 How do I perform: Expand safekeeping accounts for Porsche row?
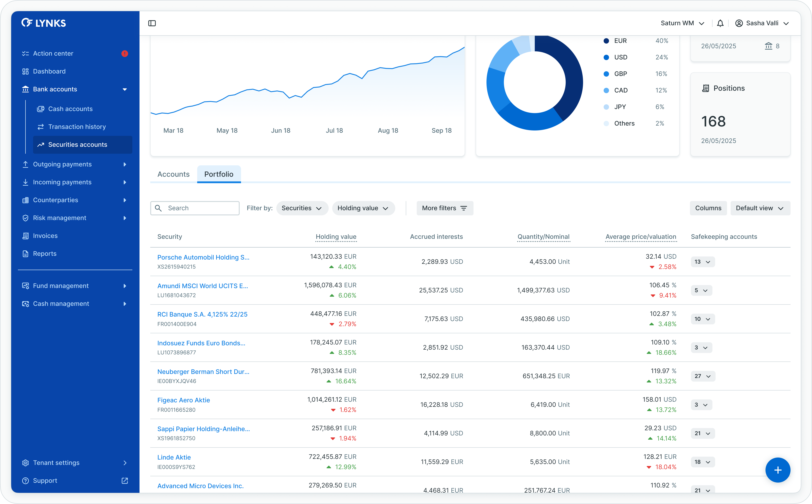click(702, 262)
